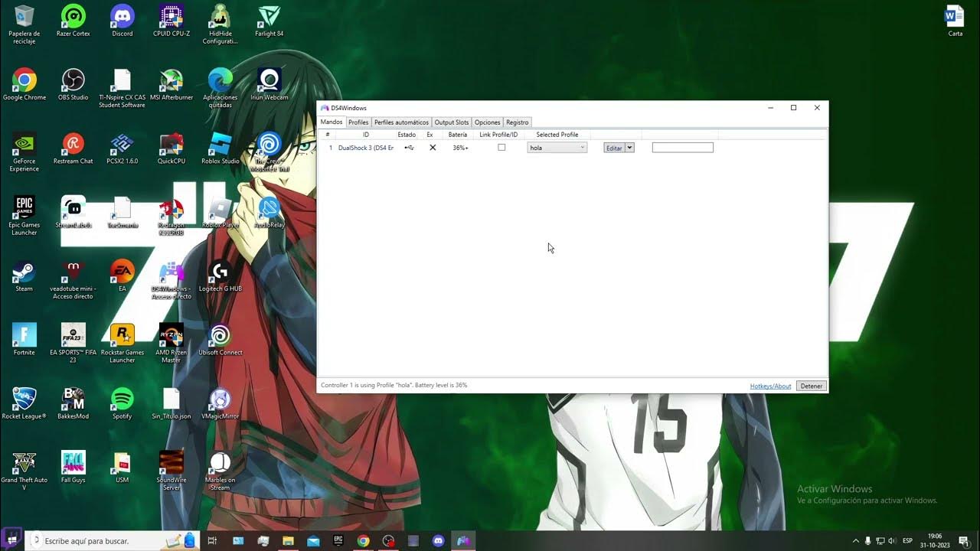Viewport: 980px width, 551px height.
Task: Open AMD Ryzen Master desktop icon
Action: tap(171, 344)
